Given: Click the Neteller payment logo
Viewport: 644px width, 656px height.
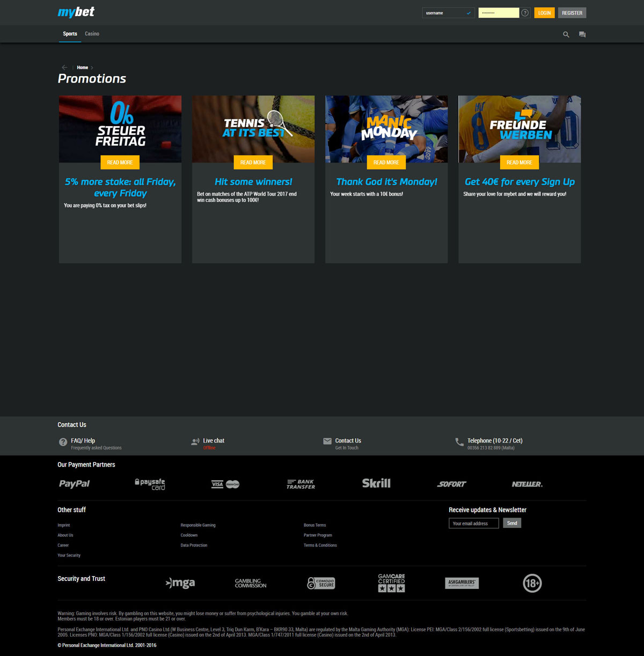Looking at the screenshot, I should tap(527, 484).
